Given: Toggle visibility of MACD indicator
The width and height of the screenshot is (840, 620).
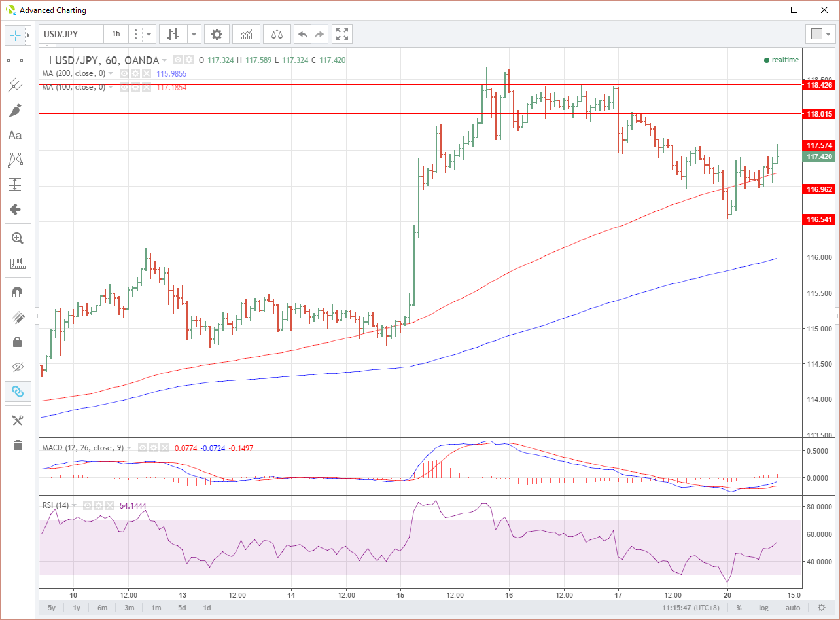Looking at the screenshot, I should pyautogui.click(x=142, y=448).
